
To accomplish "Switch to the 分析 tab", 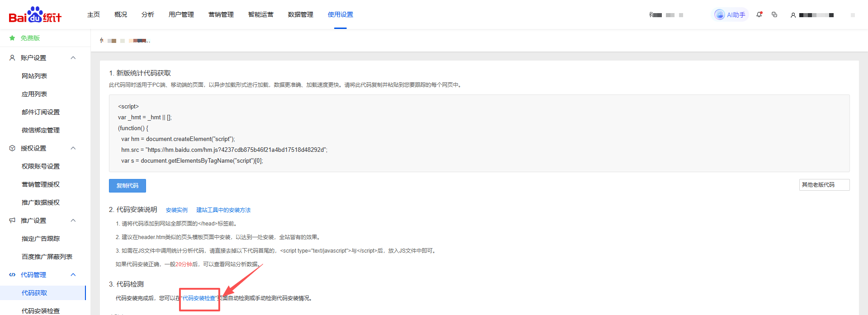I will (147, 14).
